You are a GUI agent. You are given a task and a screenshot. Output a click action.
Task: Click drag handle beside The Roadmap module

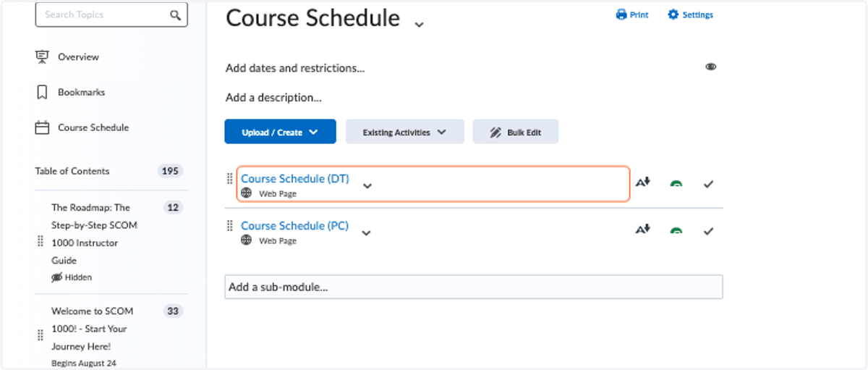[x=40, y=243]
